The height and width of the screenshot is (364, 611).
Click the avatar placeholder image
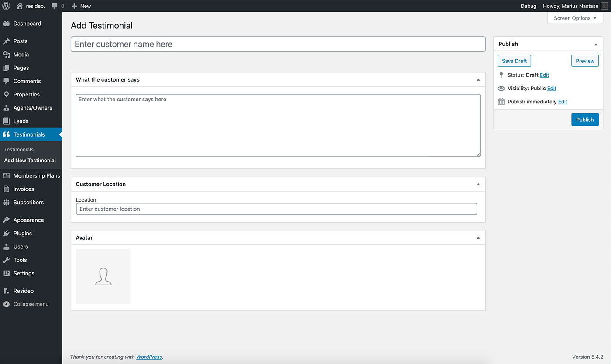tap(103, 276)
